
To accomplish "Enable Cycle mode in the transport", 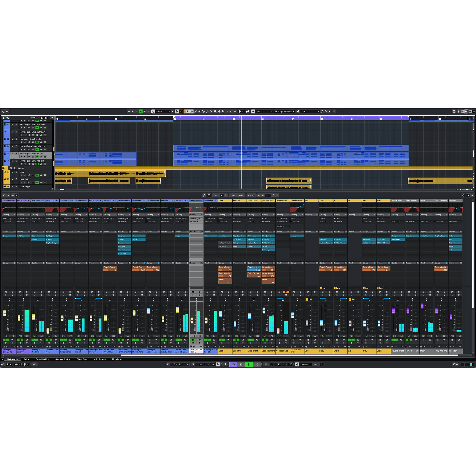I will pyautogui.click(x=233, y=364).
